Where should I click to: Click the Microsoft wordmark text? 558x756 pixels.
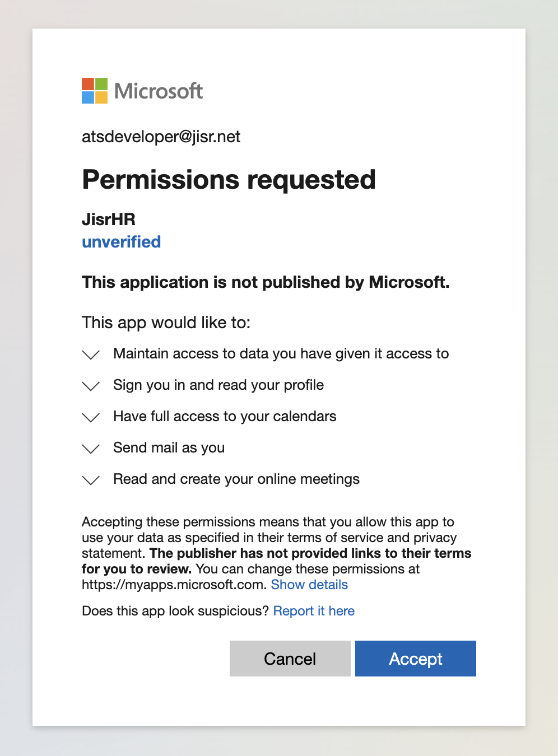(159, 91)
